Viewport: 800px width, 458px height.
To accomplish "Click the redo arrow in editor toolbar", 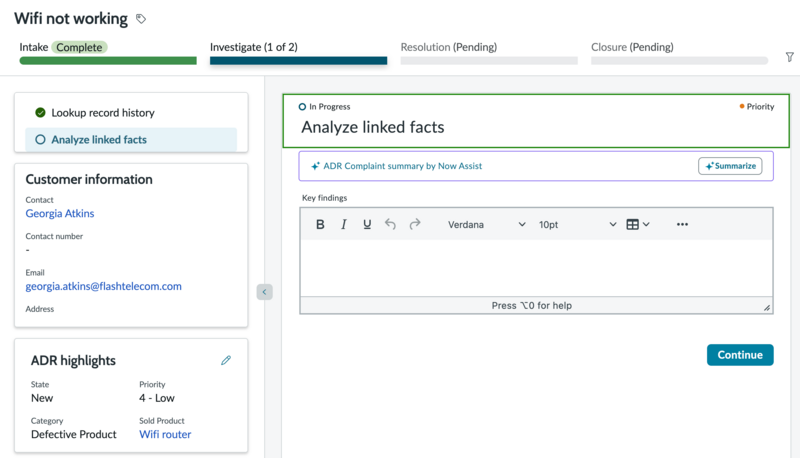I will pos(415,224).
